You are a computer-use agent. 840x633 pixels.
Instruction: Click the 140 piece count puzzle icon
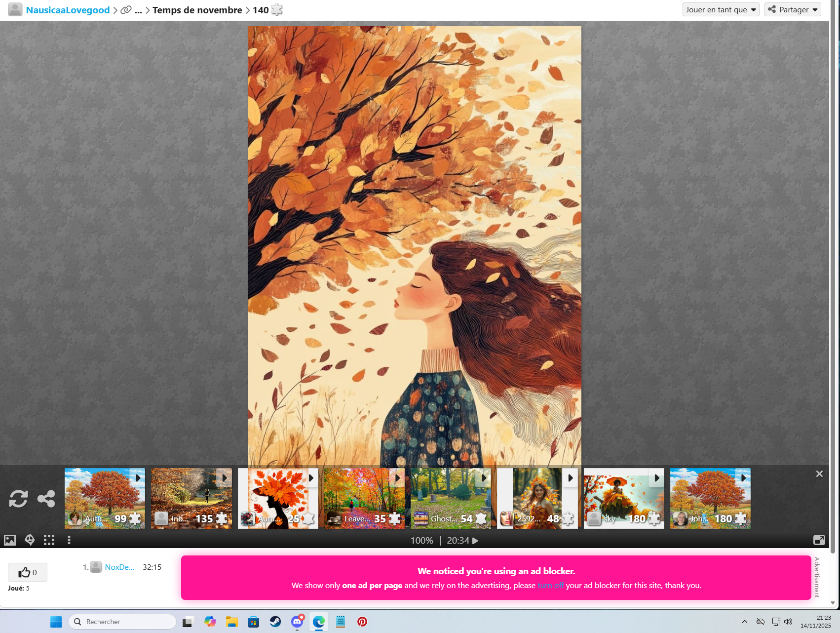(x=277, y=10)
